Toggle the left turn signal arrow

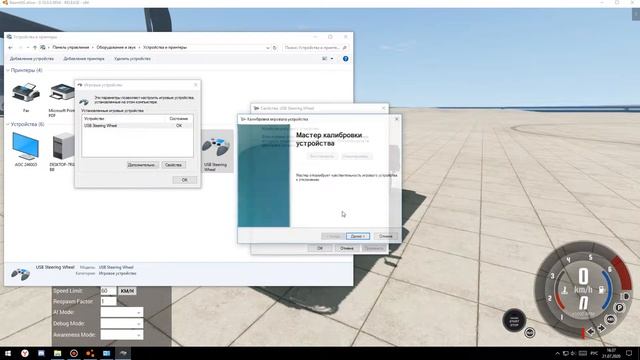pyautogui.click(x=591, y=332)
